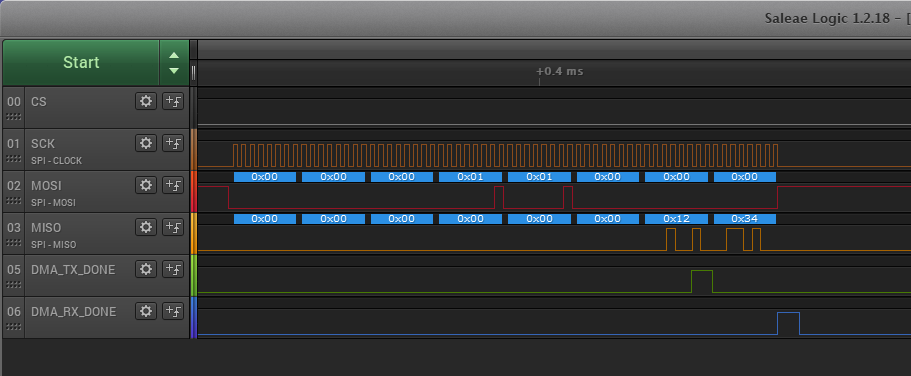Image resolution: width=911 pixels, height=376 pixels.
Task: Open CS channel settings gear
Action: 146,101
